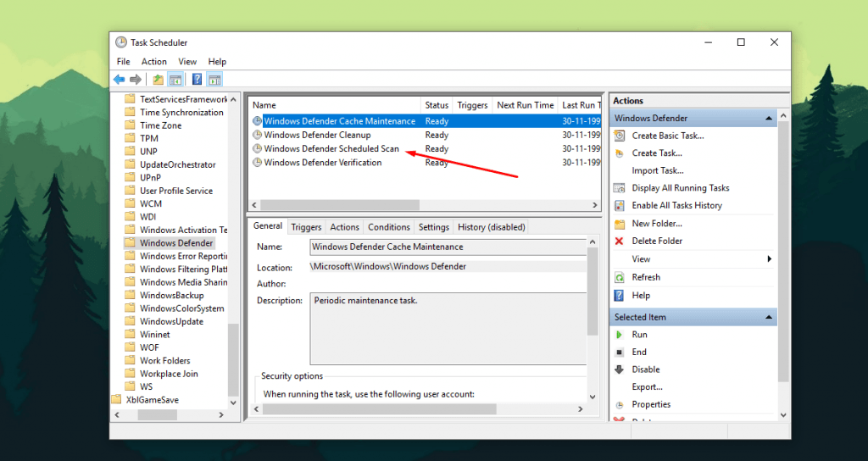Click Export in Selected Item section
Viewport: 868px width, 461px height.
[x=647, y=386]
